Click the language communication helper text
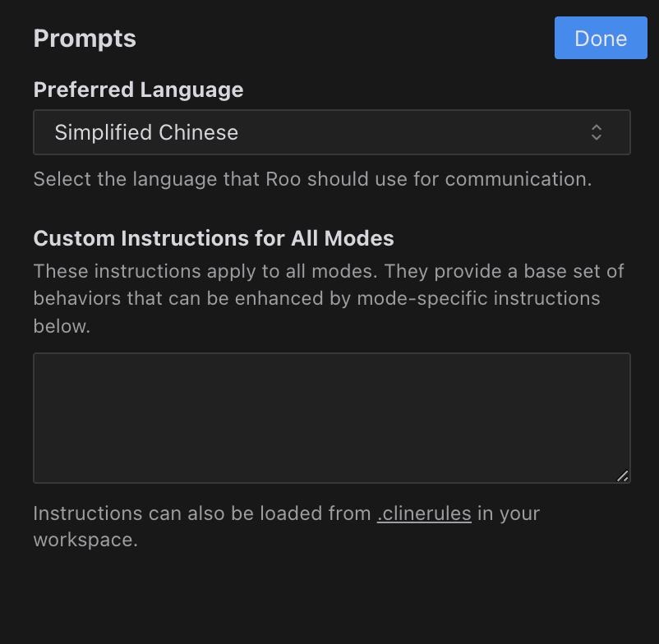 (x=312, y=178)
